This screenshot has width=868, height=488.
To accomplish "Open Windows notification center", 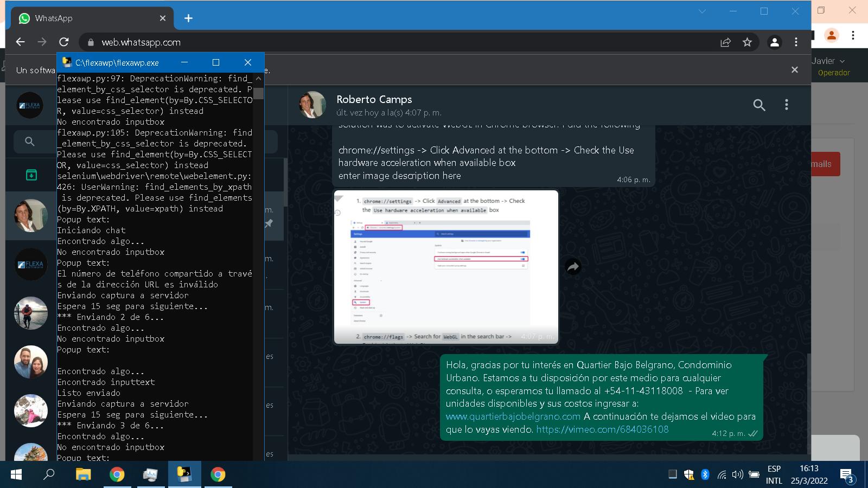I will point(847,476).
